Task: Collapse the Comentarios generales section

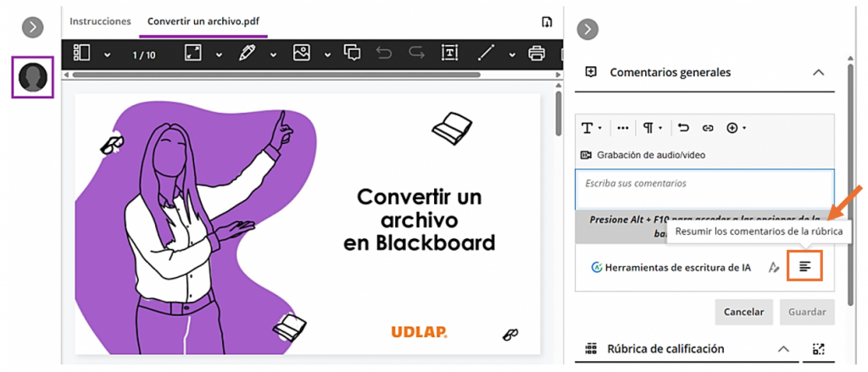Action: click(818, 73)
